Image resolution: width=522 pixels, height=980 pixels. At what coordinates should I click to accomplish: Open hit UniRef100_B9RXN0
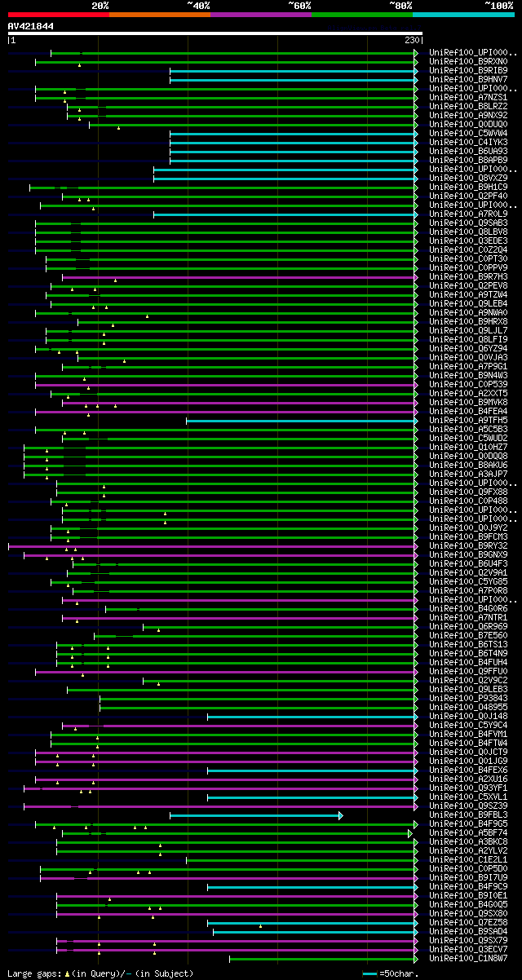469,61
